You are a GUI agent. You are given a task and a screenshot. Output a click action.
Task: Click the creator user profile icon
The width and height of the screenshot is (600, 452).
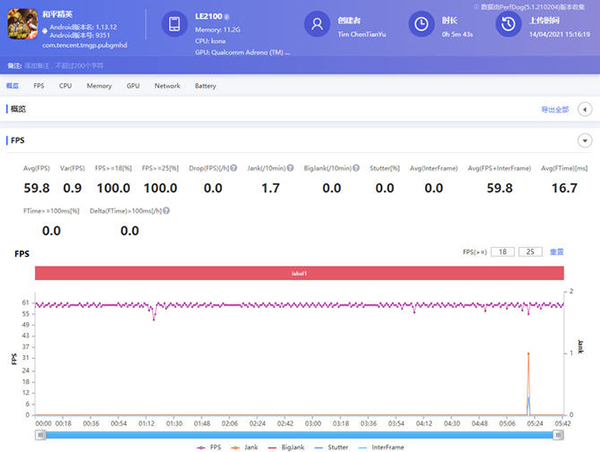318,24
